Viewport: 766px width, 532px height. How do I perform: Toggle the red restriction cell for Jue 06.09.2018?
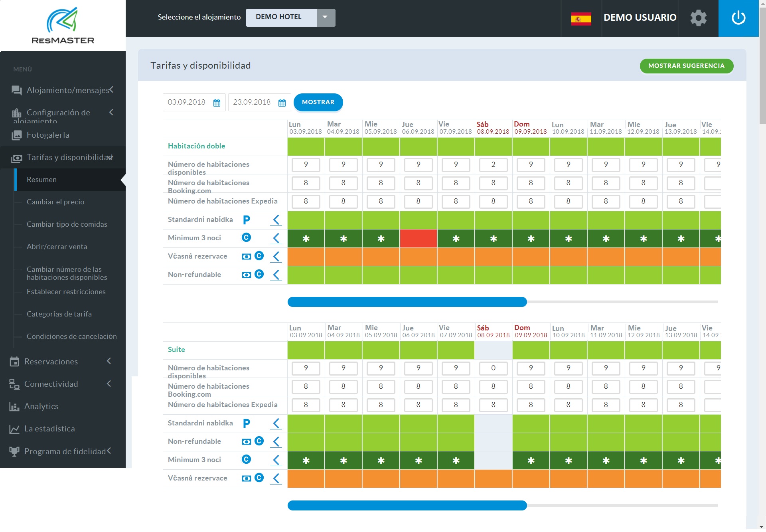click(x=418, y=238)
